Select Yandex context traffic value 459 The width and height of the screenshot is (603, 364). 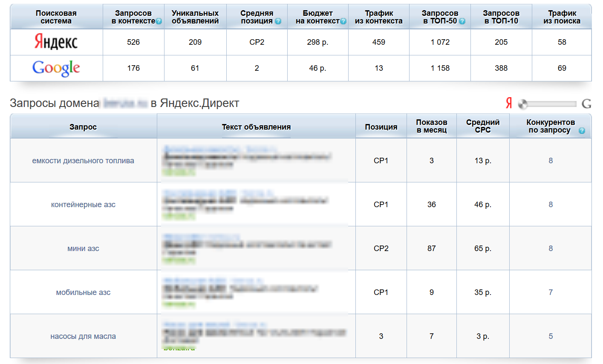(x=379, y=42)
